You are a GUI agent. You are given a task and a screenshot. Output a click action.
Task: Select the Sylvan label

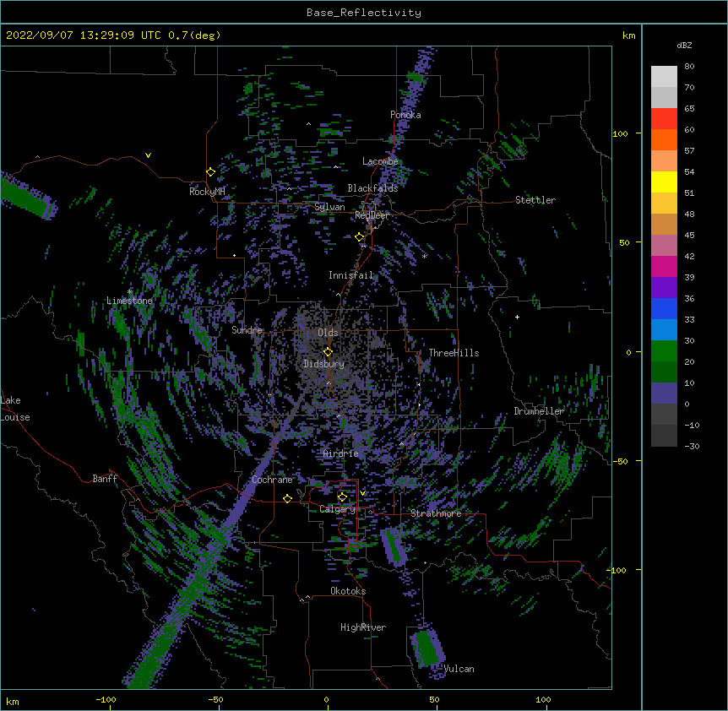tap(329, 207)
